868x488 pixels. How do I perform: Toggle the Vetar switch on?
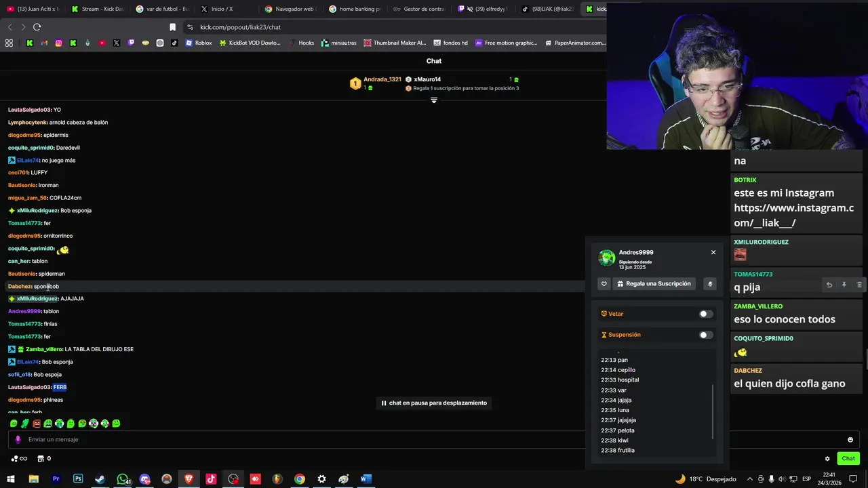(x=706, y=314)
